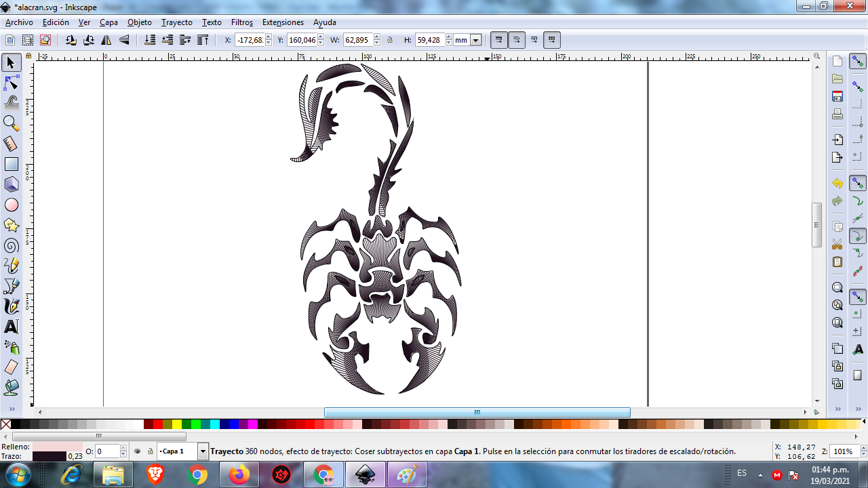Increase height H with spinner arrow
The width and height of the screenshot is (868, 488).
click(450, 37)
